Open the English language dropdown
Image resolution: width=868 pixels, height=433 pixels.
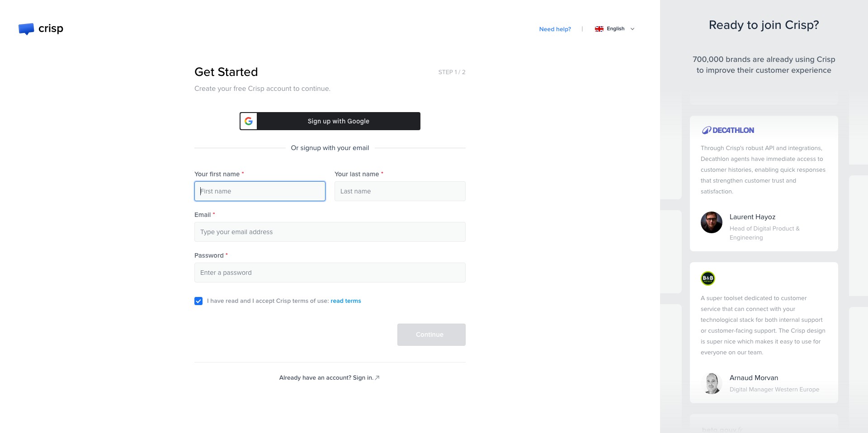click(615, 29)
